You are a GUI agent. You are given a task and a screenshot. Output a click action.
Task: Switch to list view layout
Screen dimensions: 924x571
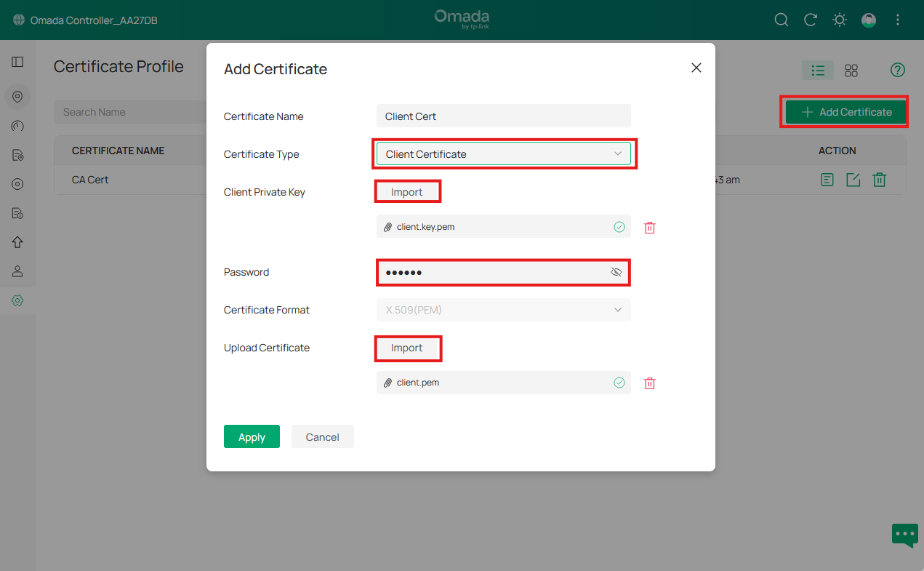tap(817, 70)
